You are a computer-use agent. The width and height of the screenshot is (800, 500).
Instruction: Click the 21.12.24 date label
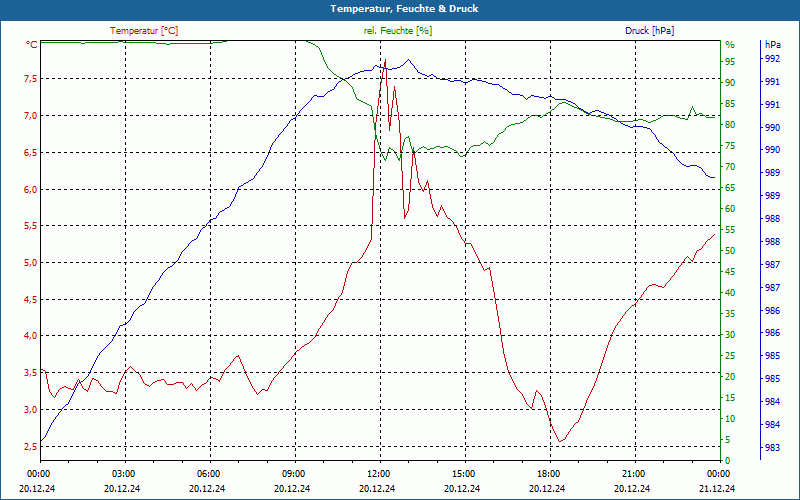tap(717, 488)
